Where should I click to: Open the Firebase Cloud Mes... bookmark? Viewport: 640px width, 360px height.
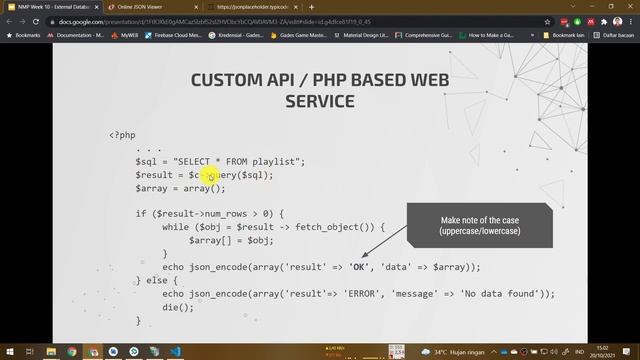point(173,36)
